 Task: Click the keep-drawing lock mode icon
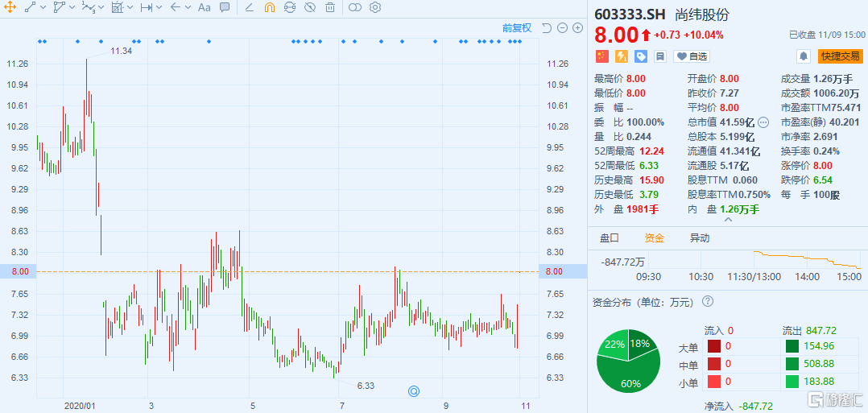290,8
